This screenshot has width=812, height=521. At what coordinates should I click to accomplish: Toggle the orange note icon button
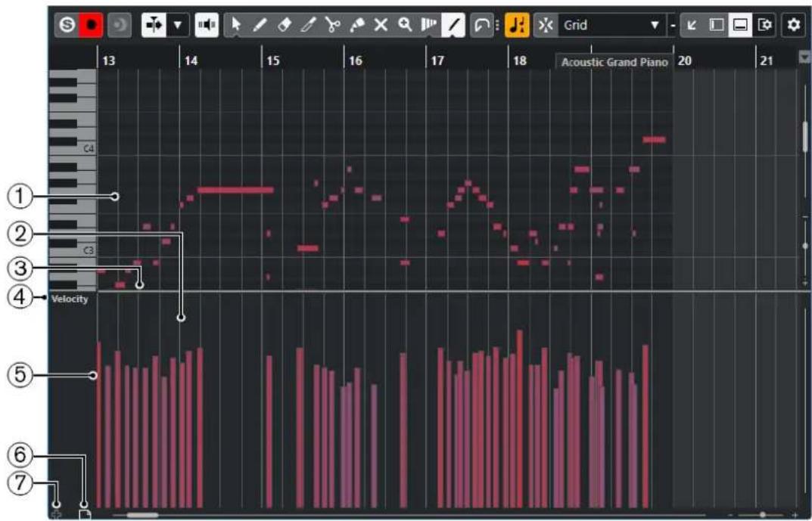coord(518,25)
